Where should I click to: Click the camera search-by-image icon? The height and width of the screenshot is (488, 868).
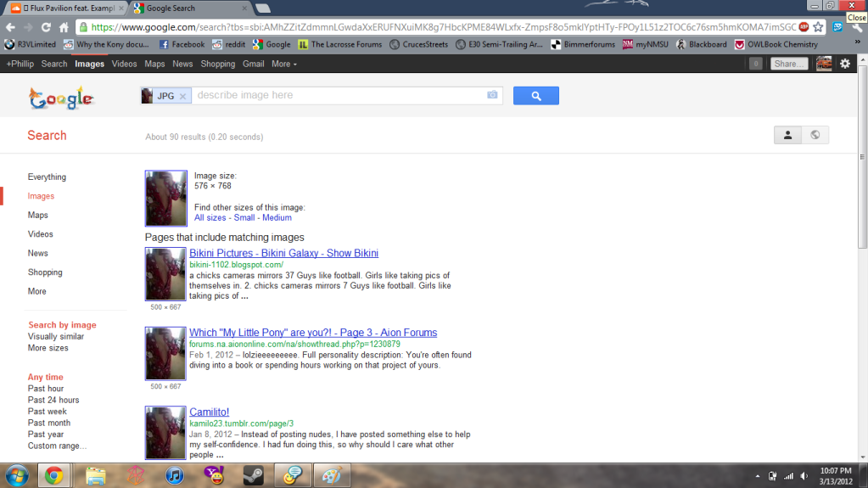click(492, 95)
